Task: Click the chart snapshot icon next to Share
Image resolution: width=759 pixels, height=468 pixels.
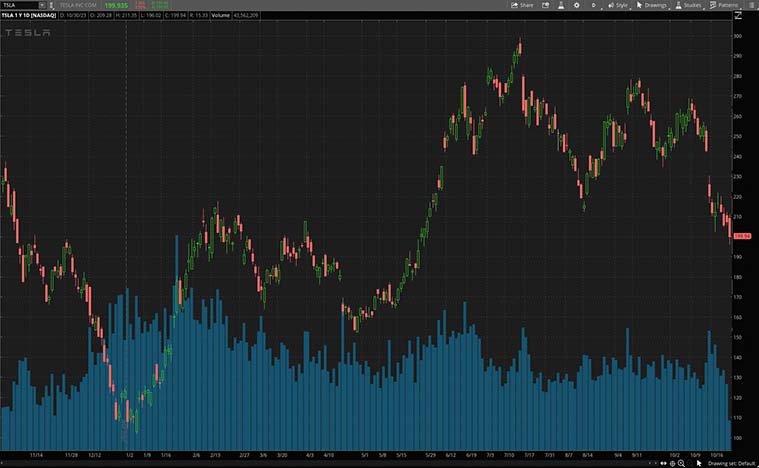Action: 546,5
